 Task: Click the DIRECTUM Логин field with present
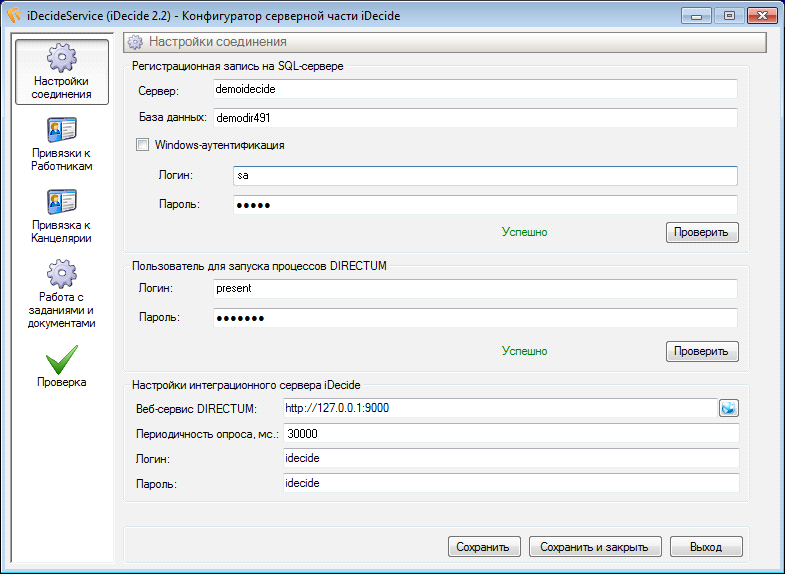[475, 288]
